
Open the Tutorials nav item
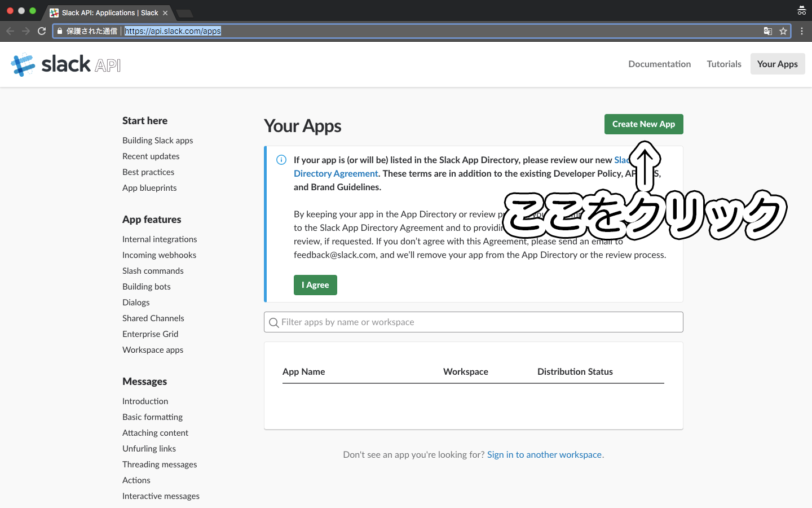[724, 64]
